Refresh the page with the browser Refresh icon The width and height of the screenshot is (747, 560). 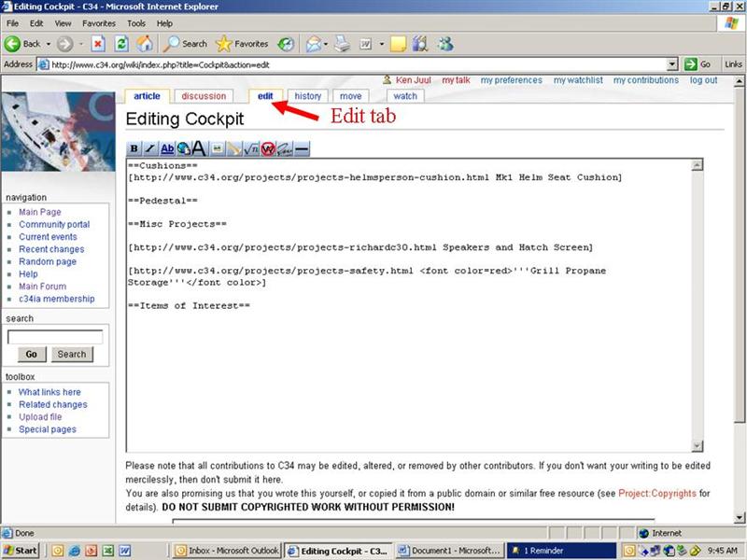(x=121, y=44)
